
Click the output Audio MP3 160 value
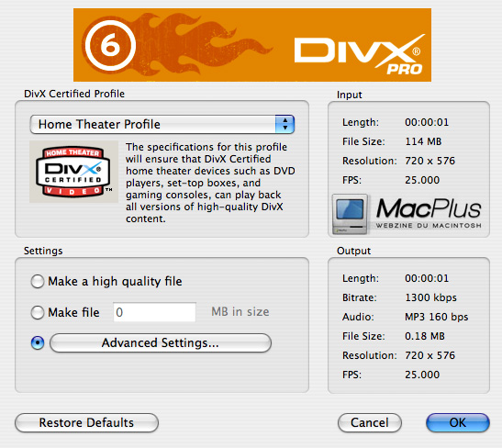click(x=436, y=317)
